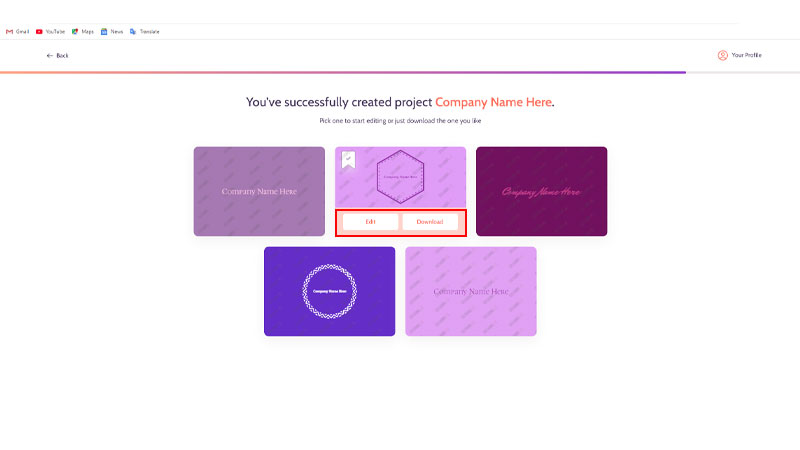Open the Your Profile link text

coord(746,55)
